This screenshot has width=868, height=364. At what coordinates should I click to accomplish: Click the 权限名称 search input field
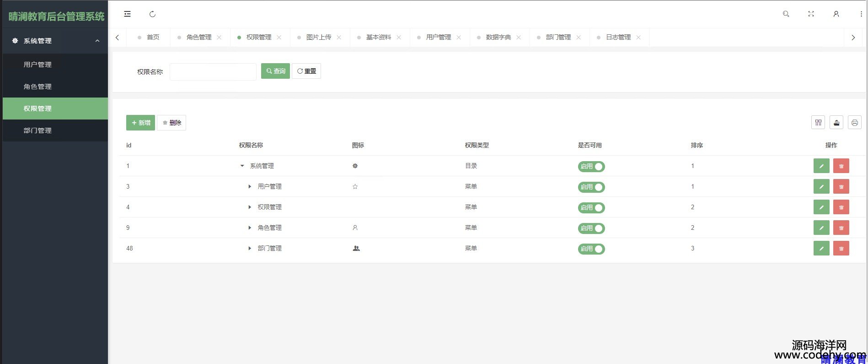point(213,72)
